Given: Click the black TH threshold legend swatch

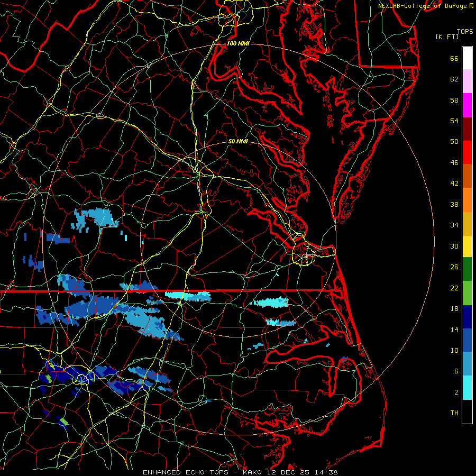Looking at the screenshot, I should 467,411.
